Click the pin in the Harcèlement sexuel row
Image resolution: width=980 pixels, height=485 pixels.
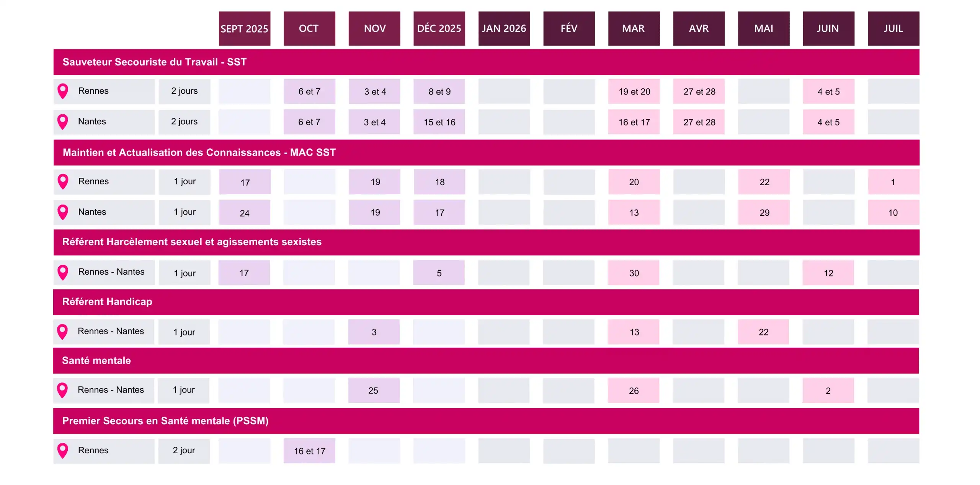coord(63,272)
